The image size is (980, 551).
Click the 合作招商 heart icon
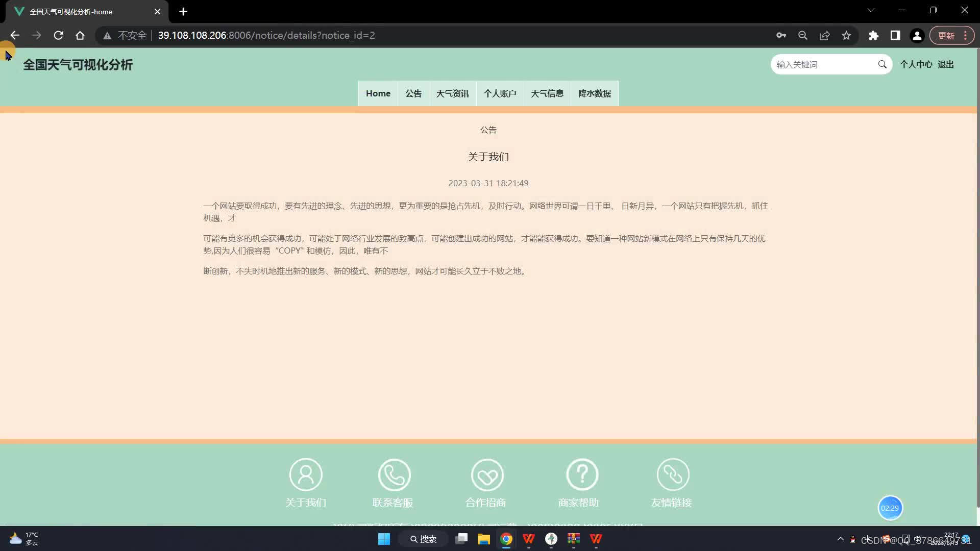tap(487, 474)
